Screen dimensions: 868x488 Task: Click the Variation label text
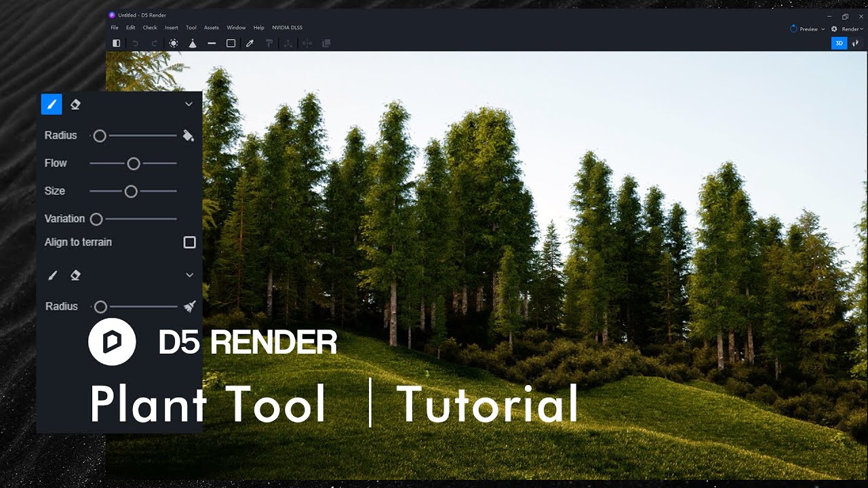(64, 219)
